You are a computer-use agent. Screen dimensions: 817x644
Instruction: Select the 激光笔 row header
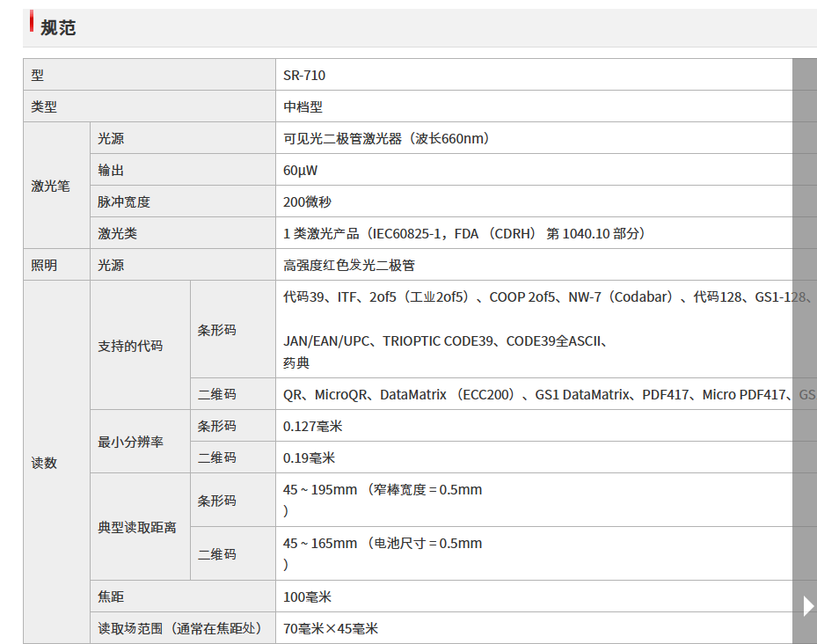pos(50,187)
